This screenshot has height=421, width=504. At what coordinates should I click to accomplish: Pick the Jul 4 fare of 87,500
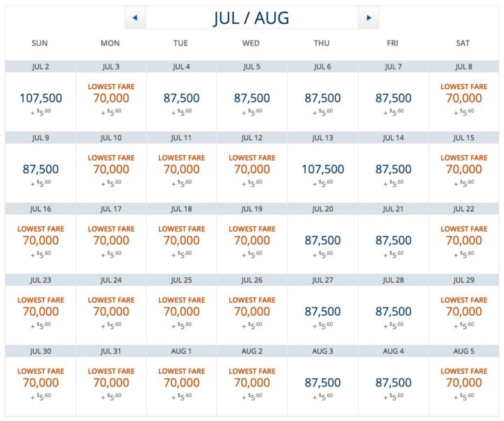(182, 99)
